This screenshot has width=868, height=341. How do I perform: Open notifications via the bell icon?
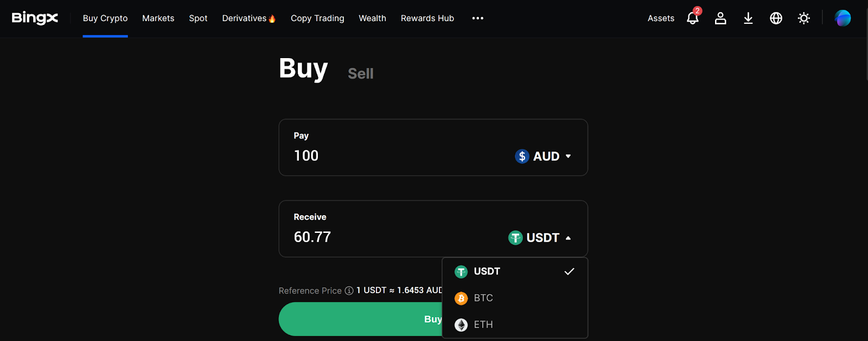click(692, 18)
